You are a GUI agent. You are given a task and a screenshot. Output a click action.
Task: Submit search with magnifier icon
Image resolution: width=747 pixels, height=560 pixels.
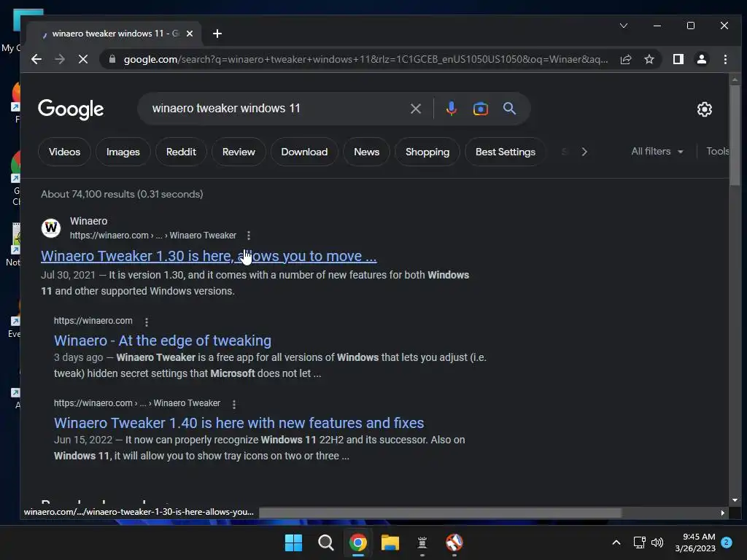point(509,109)
